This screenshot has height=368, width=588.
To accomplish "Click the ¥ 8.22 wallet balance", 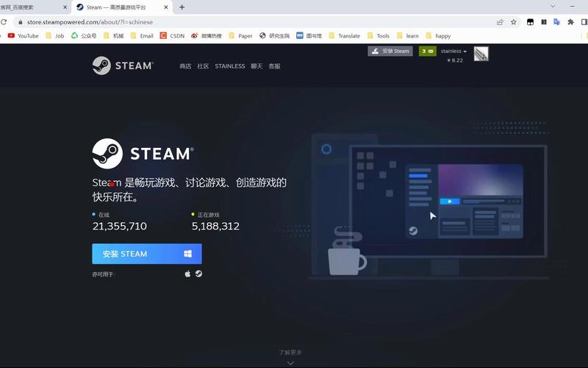I will coord(455,60).
